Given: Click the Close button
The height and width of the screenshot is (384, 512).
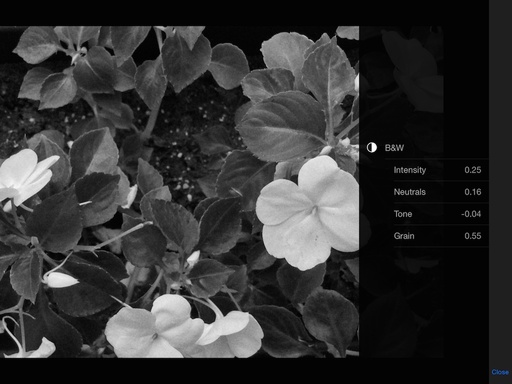Looking at the screenshot, I should point(500,372).
